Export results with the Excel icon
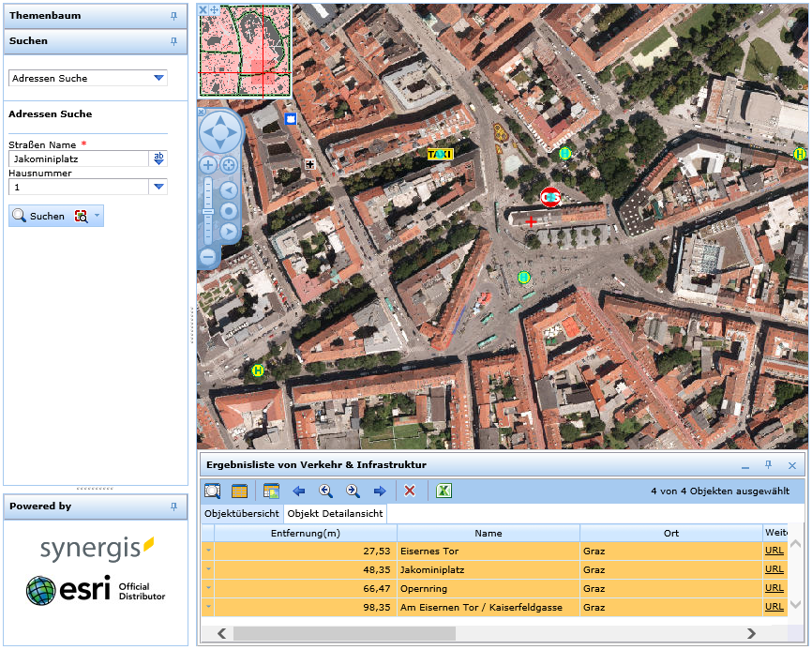The height and width of the screenshot is (650, 812). tap(445, 491)
